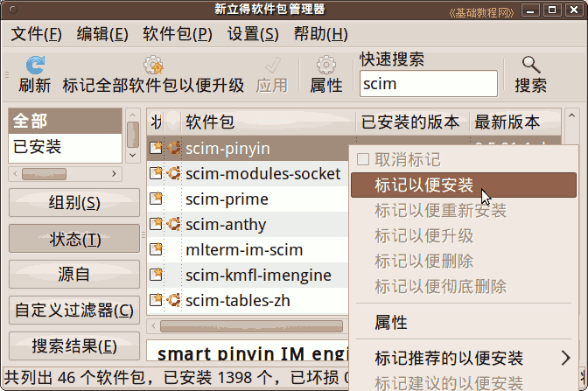The height and width of the screenshot is (391, 588).
Task: Click status box icon for scim-kmfl-imengine
Action: click(156, 275)
